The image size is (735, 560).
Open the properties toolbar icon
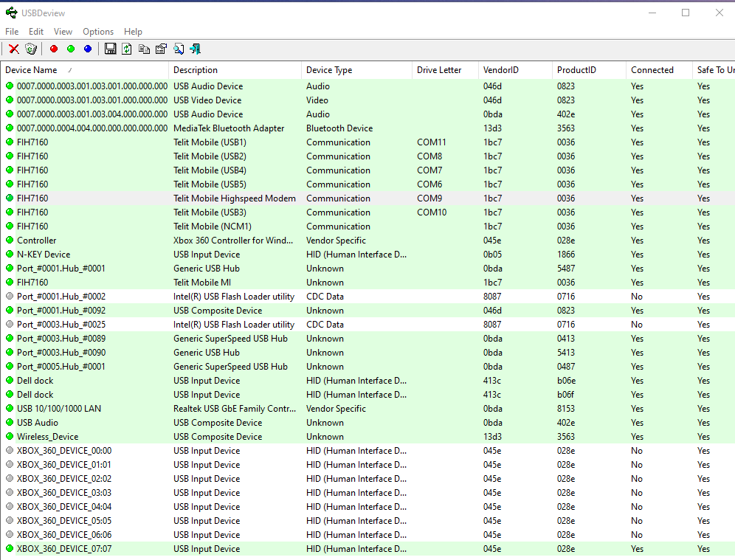pos(162,49)
